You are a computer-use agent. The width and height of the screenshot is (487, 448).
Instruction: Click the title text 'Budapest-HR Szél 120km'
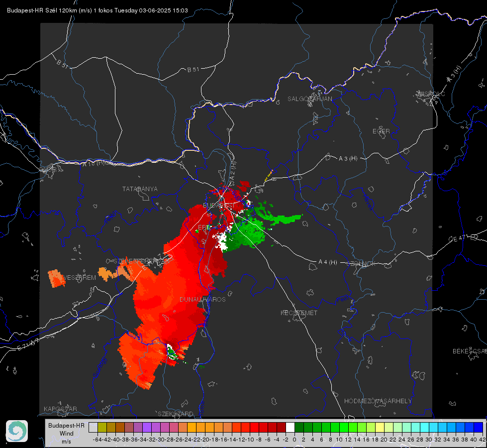click(42, 10)
